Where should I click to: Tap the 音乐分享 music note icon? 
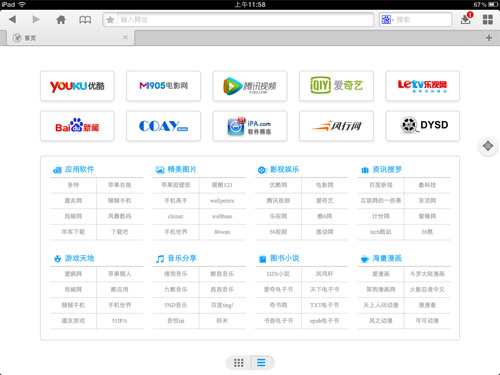click(x=160, y=259)
